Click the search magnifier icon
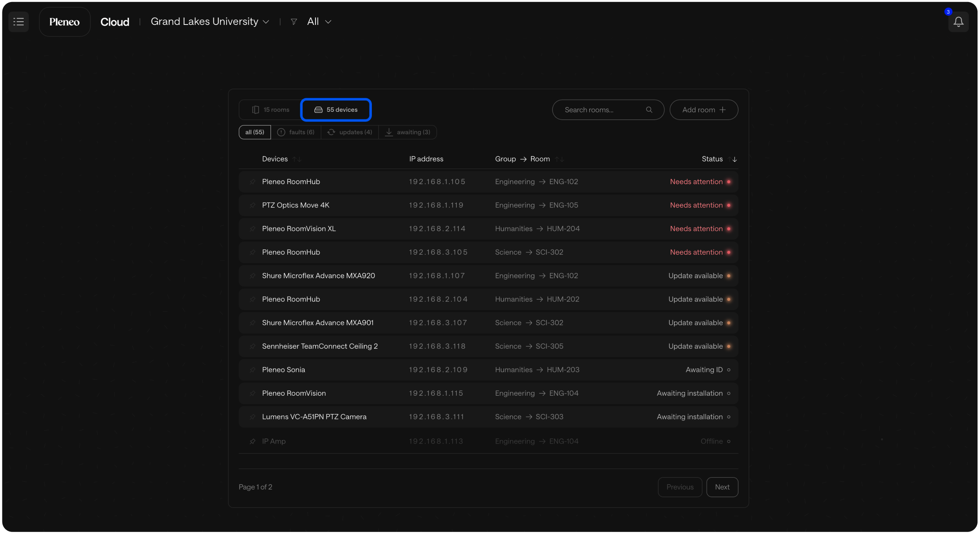This screenshot has width=980, height=534. [x=649, y=110]
